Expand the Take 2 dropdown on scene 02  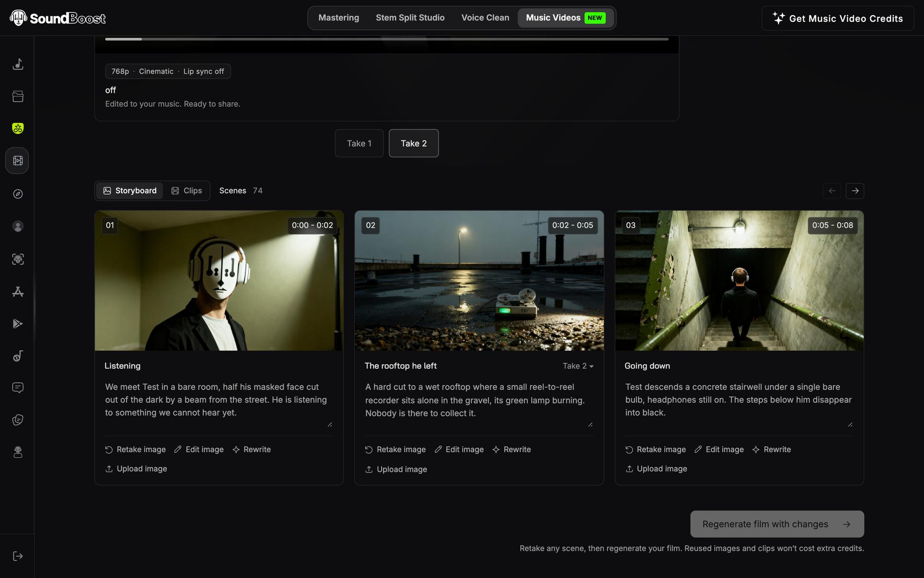(578, 366)
